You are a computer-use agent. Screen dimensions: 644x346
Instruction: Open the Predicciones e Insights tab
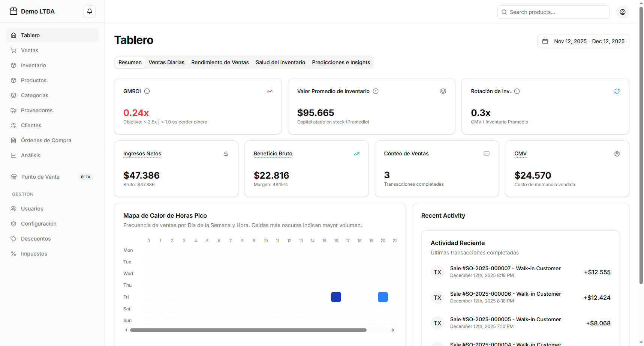pyautogui.click(x=341, y=62)
